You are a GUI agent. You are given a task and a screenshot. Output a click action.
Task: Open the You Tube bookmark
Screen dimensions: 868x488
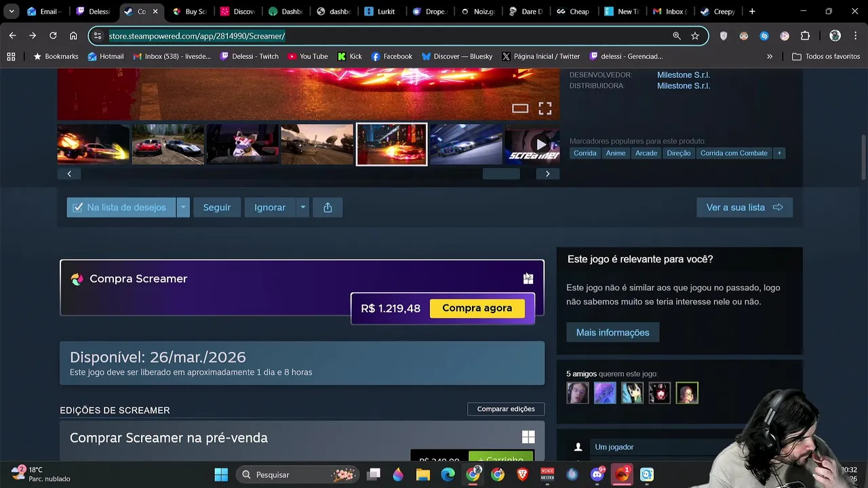click(307, 56)
